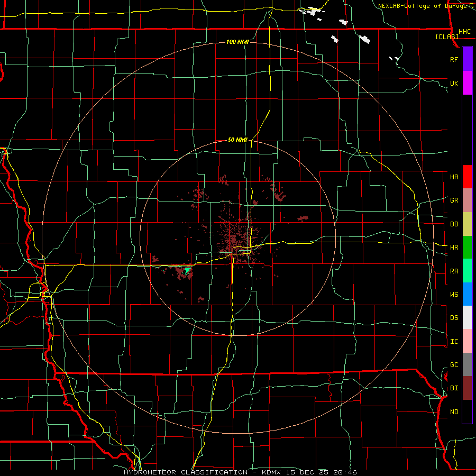Click the 'IC' legend label
476x476 pixels.
454,342
